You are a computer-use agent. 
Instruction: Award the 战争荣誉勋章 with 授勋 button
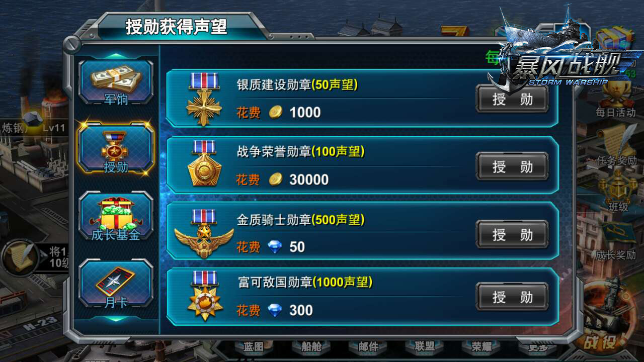(x=512, y=166)
